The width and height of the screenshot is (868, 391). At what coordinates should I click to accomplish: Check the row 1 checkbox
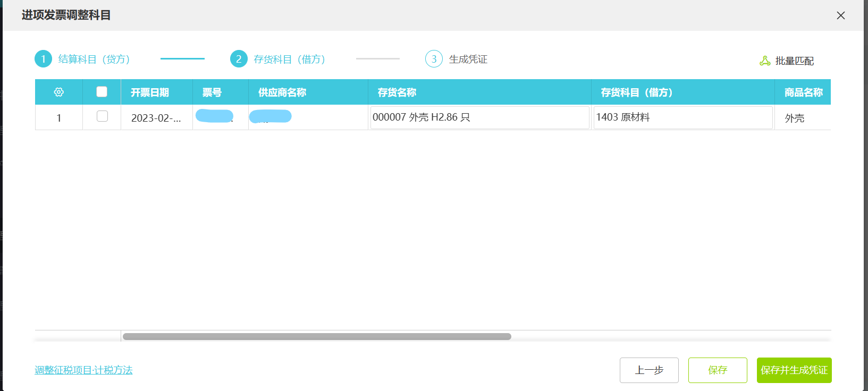(102, 116)
